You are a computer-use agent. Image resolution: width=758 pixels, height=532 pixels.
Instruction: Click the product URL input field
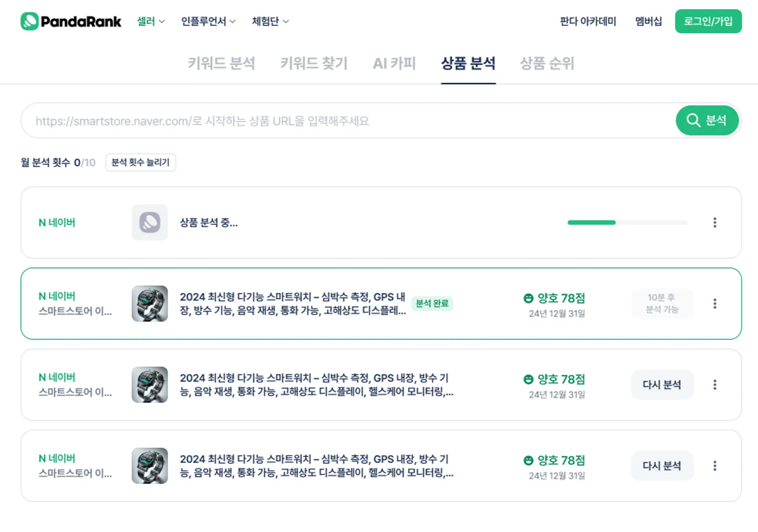[346, 121]
